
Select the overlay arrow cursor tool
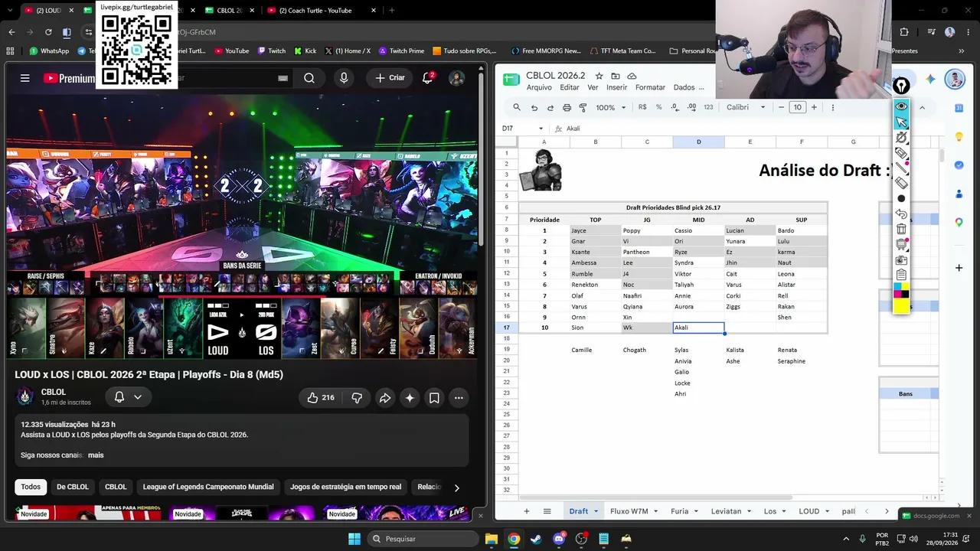[901, 122]
